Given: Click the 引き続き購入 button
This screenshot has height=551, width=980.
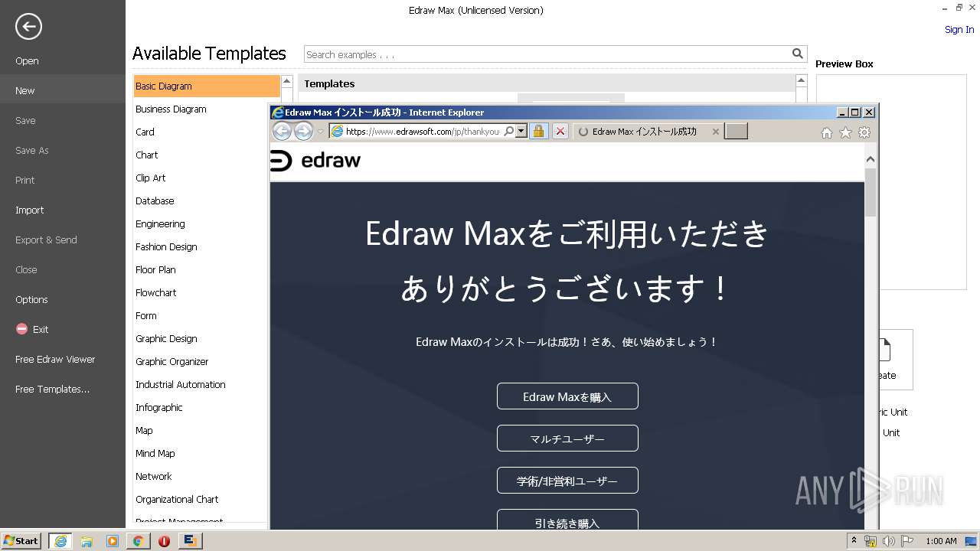Looking at the screenshot, I should point(567,520).
